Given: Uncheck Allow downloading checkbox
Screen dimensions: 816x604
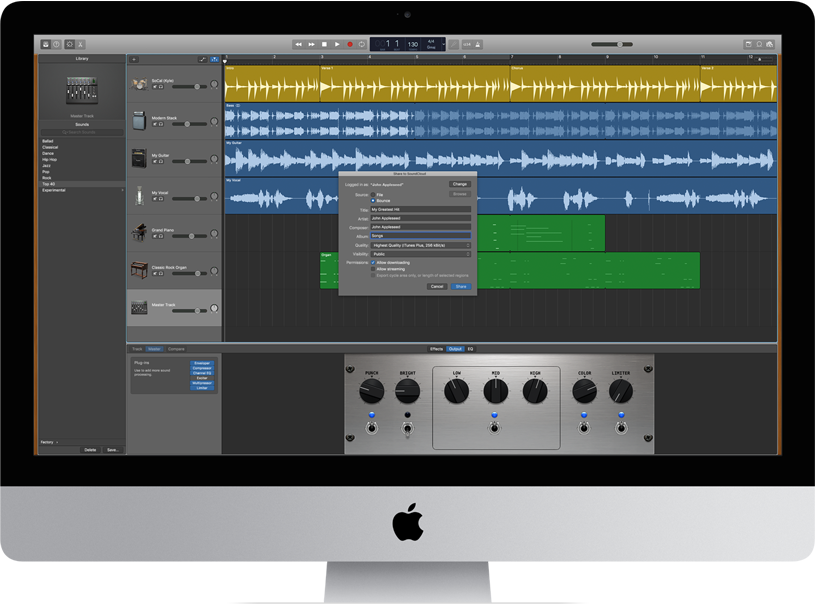Looking at the screenshot, I should 373,263.
